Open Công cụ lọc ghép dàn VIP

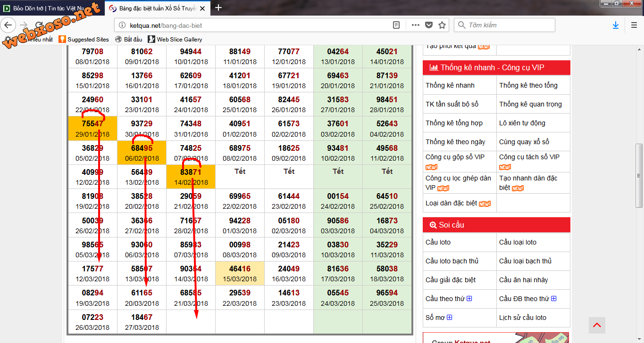click(458, 183)
